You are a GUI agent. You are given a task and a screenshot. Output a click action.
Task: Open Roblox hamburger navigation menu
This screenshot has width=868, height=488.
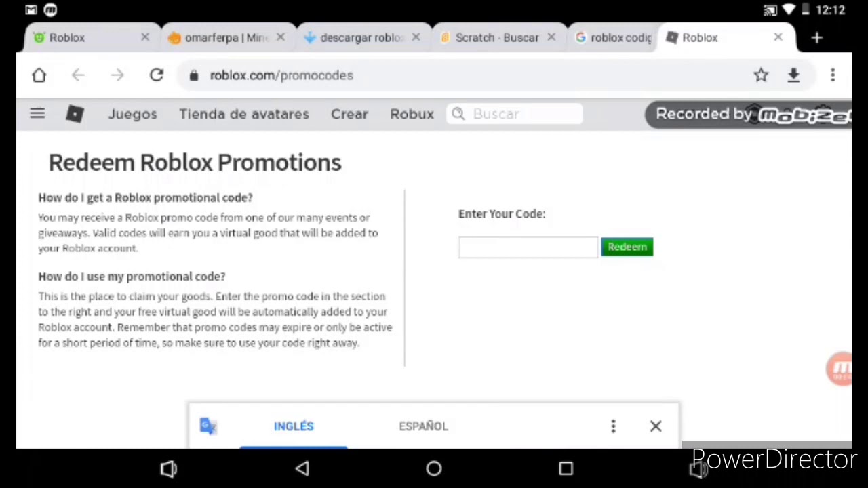click(x=37, y=114)
